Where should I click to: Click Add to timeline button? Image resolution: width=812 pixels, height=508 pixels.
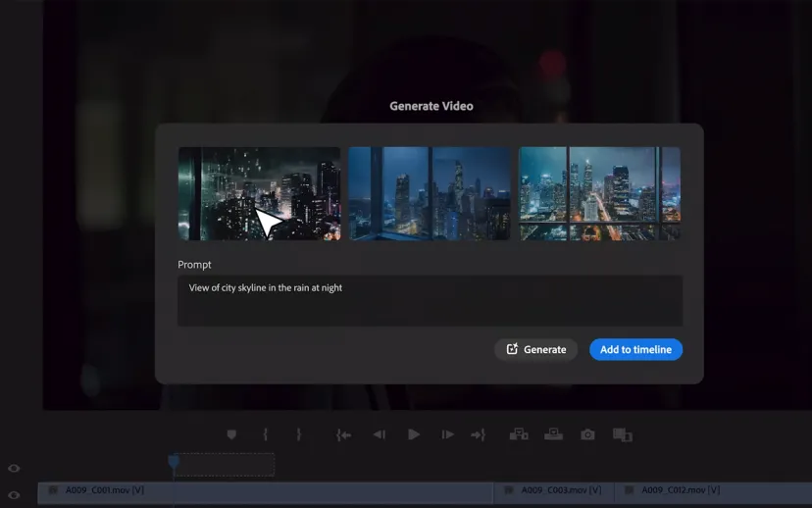[635, 349]
